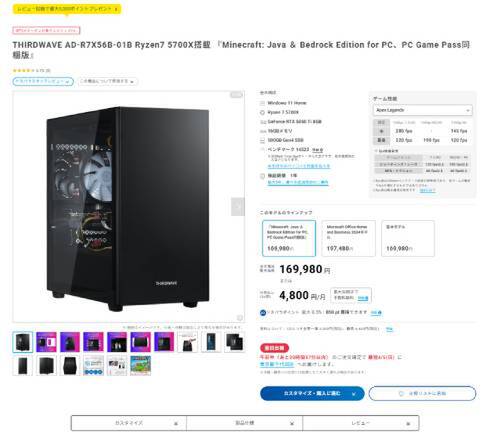500x445 pixels.
Task: Click the warranty extension info link
Action: 298,182
